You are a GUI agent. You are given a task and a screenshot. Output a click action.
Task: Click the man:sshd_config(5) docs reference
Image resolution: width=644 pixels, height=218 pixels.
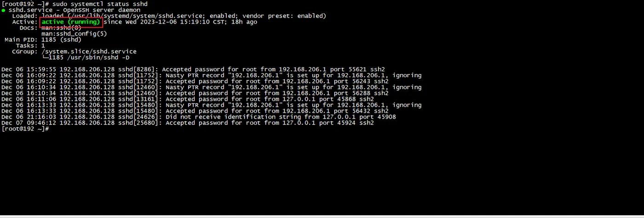pyautogui.click(x=74, y=34)
